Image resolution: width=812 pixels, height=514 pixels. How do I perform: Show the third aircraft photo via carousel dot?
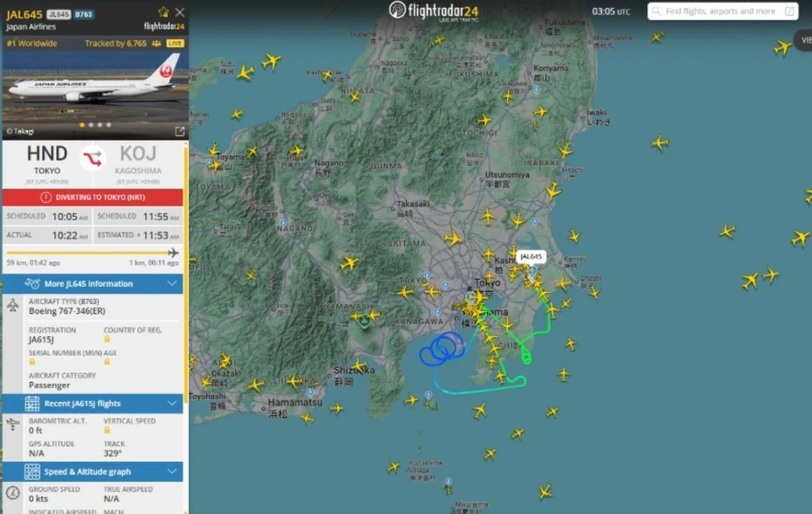99,125
